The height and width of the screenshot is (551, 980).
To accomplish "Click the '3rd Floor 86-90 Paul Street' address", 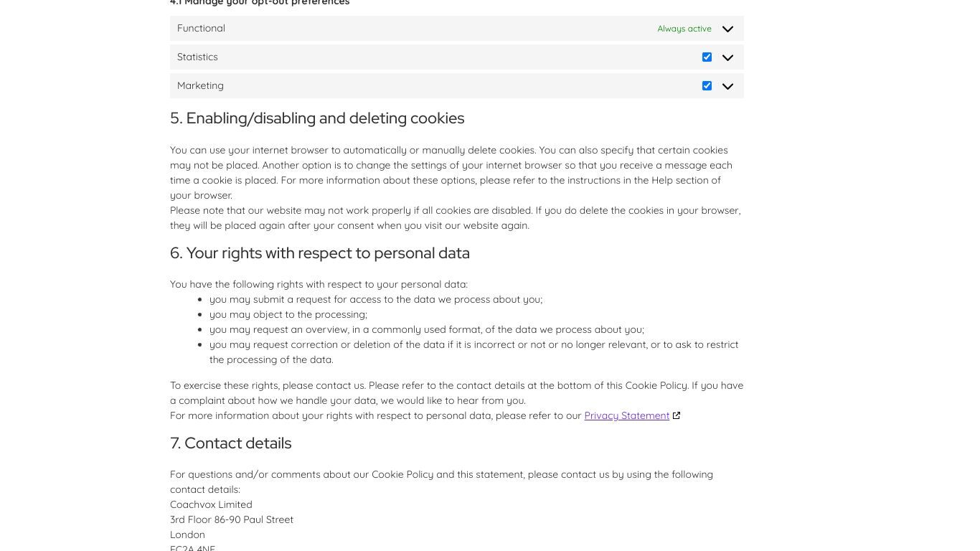I will pos(232,519).
